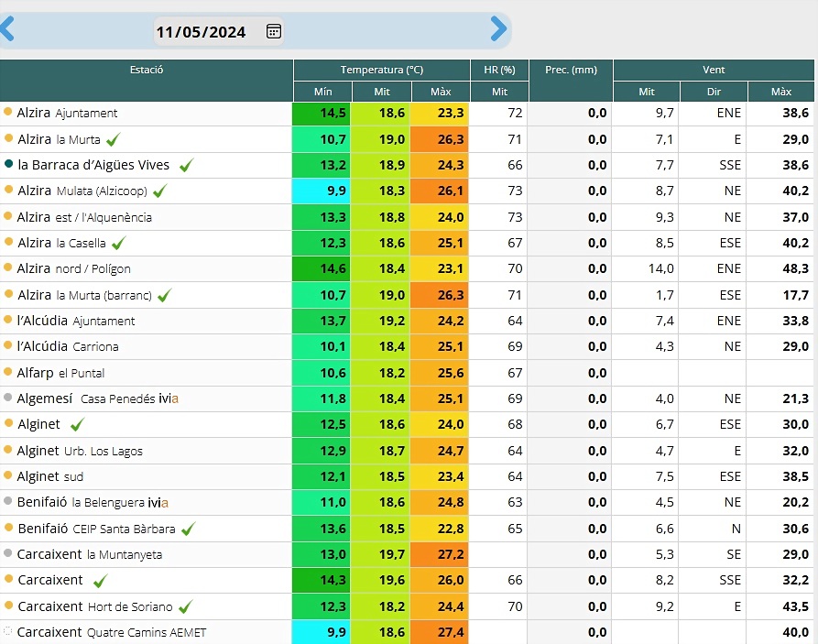
Task: Click the Vent group header
Action: [x=714, y=70]
